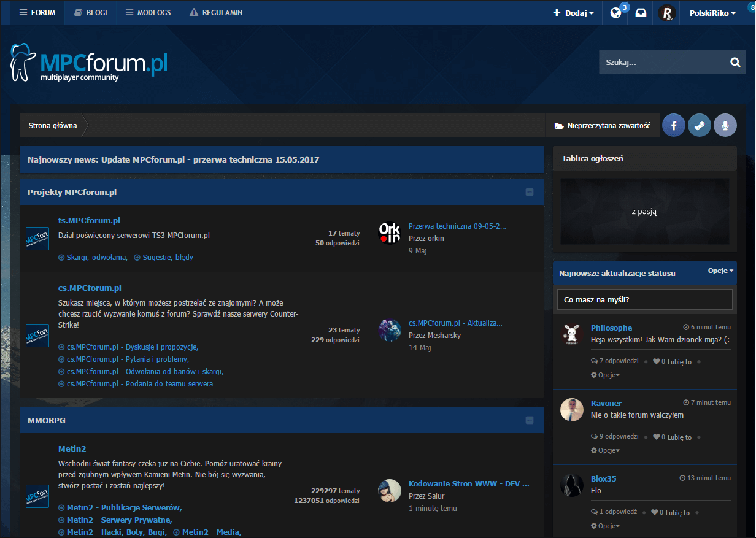This screenshot has height=538, width=756.
Task: Open Blox35's profile name link
Action: point(604,478)
